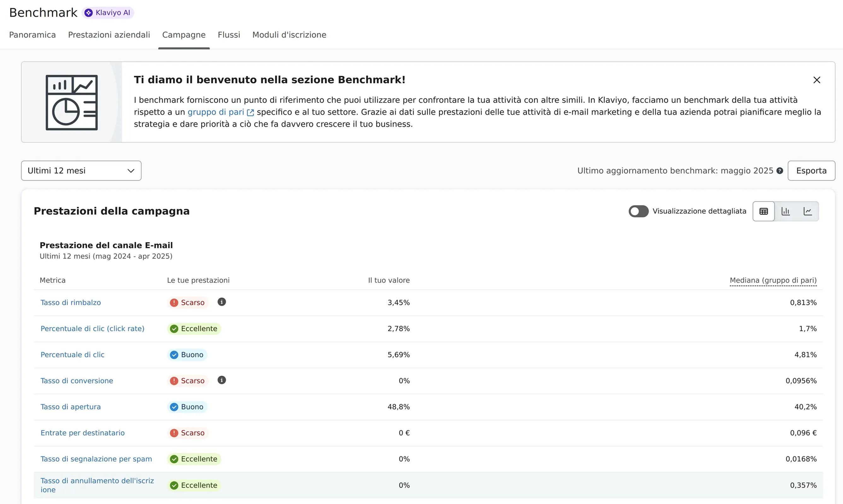Open the gruppo di pari link

point(215,112)
